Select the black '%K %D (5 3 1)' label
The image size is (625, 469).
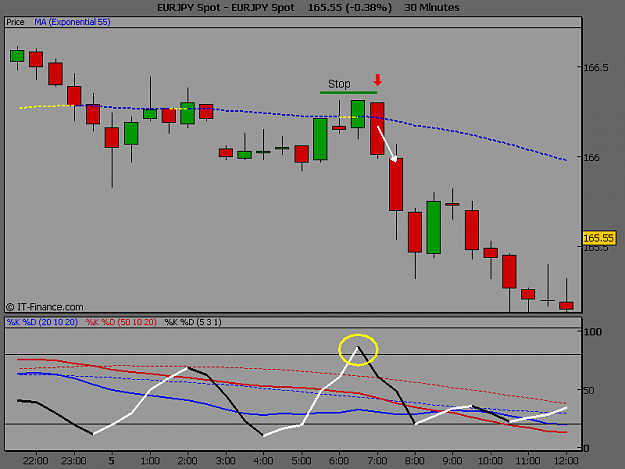click(x=193, y=322)
